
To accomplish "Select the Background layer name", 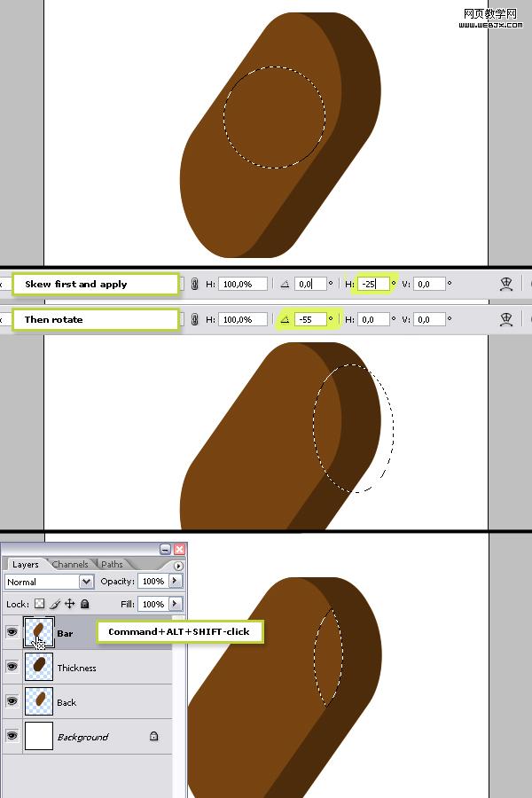I will coord(82,737).
